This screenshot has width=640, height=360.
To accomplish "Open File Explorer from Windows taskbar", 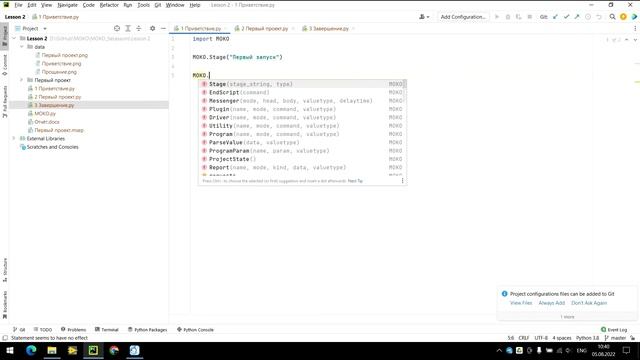I will [x=52, y=350].
